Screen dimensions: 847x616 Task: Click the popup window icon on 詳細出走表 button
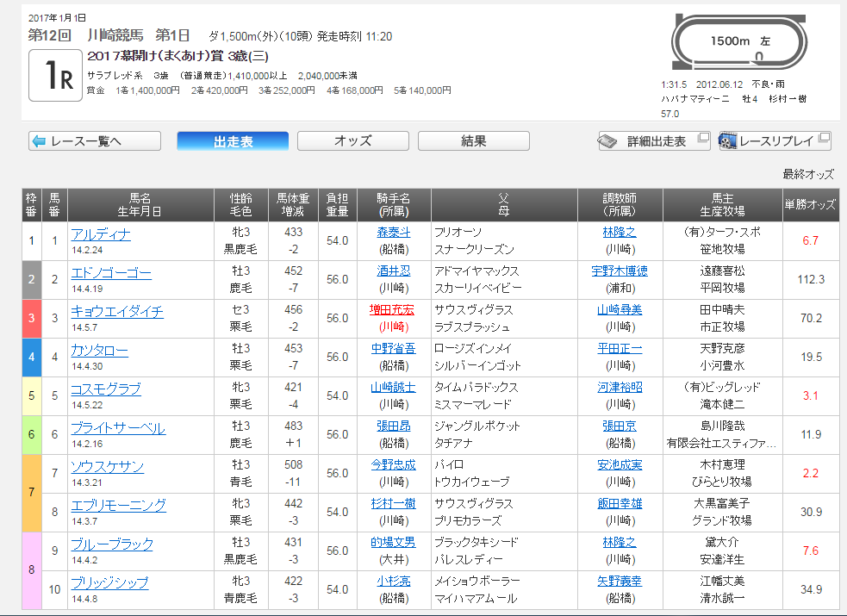(x=702, y=138)
